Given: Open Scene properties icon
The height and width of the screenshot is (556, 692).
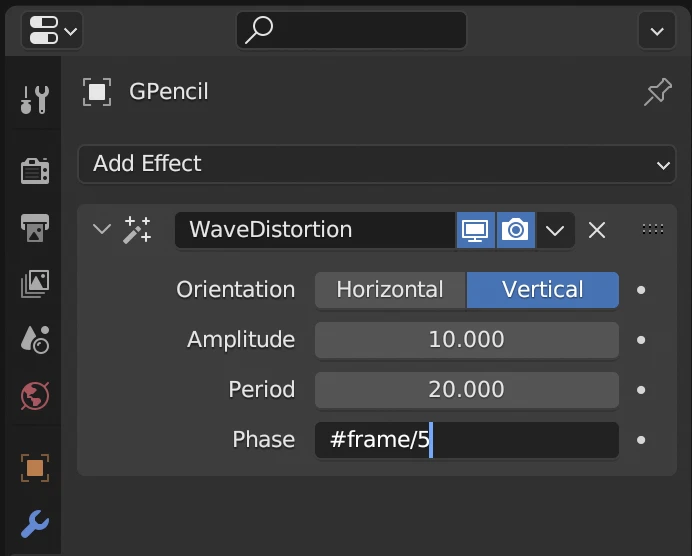Looking at the screenshot, I should tap(35, 340).
